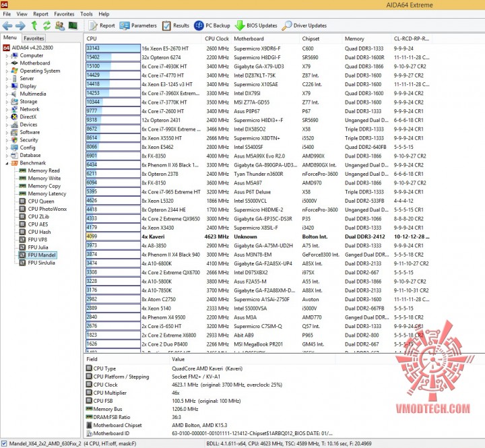
Task: Select the Software tree item
Action: pos(30,132)
